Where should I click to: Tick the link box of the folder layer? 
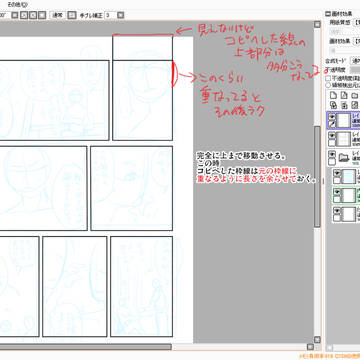pos(332,162)
